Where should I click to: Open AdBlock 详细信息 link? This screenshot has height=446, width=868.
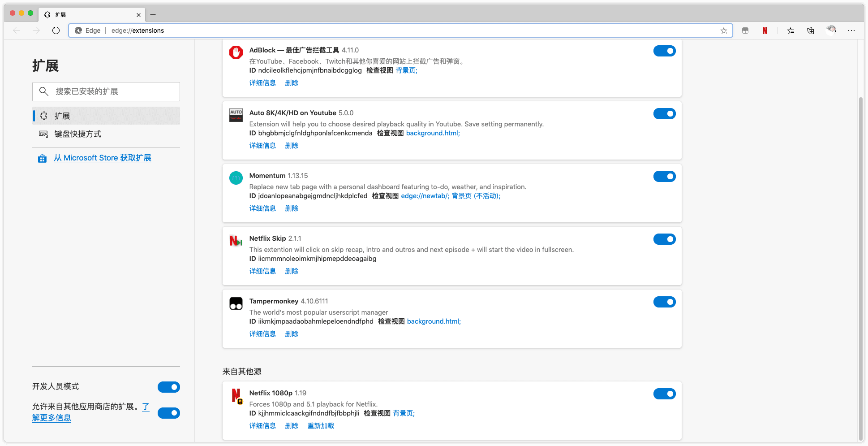[x=262, y=83]
